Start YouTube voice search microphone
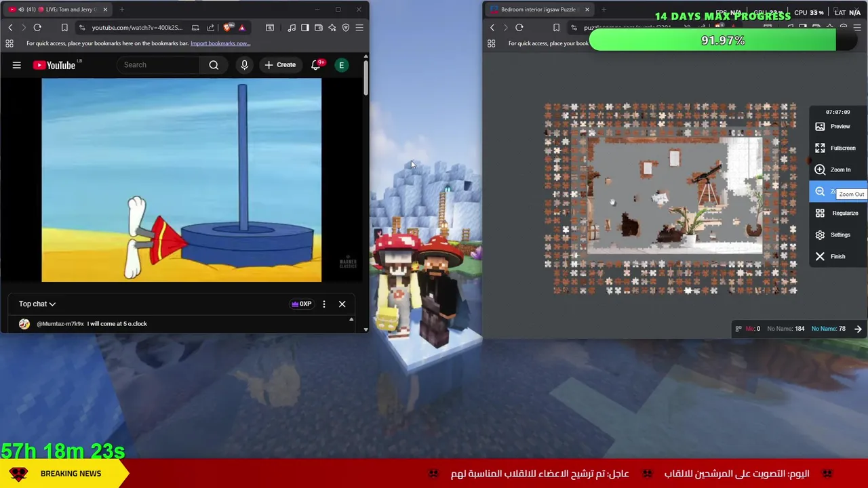 point(244,65)
